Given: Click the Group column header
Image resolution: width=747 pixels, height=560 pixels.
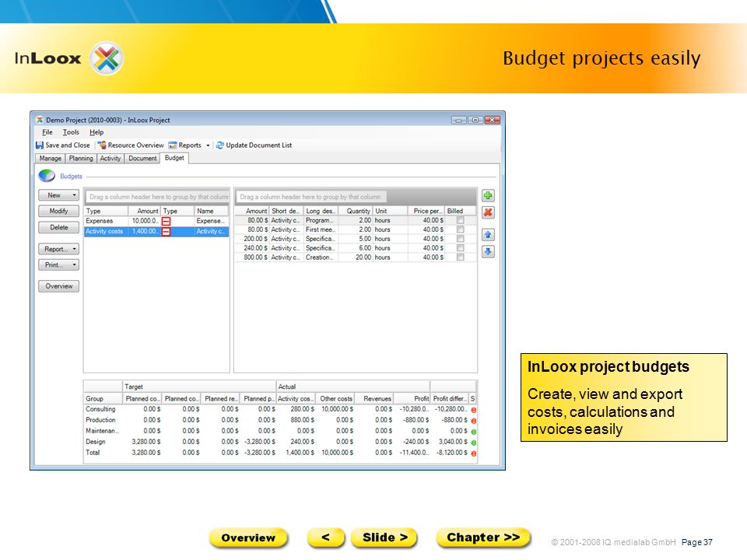Looking at the screenshot, I should tap(103, 399).
